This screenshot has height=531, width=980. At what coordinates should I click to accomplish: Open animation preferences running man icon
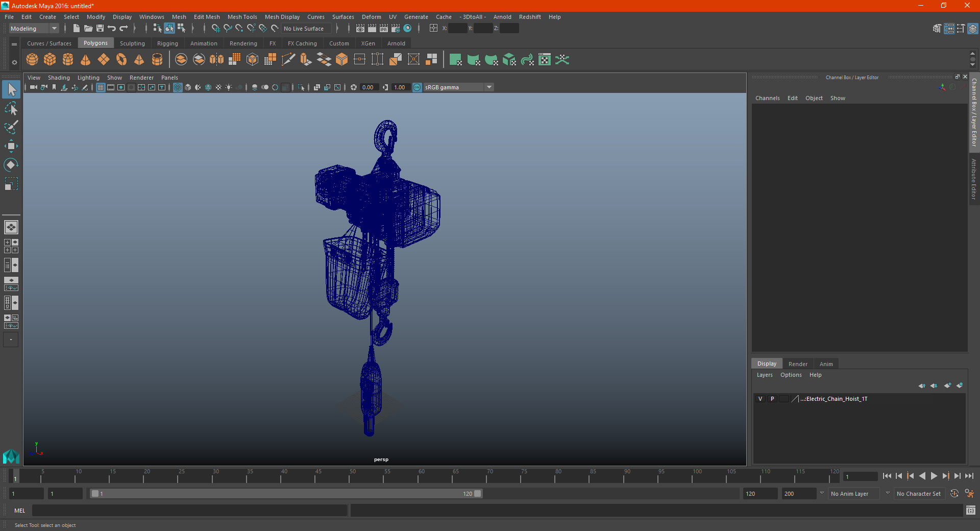point(969,494)
